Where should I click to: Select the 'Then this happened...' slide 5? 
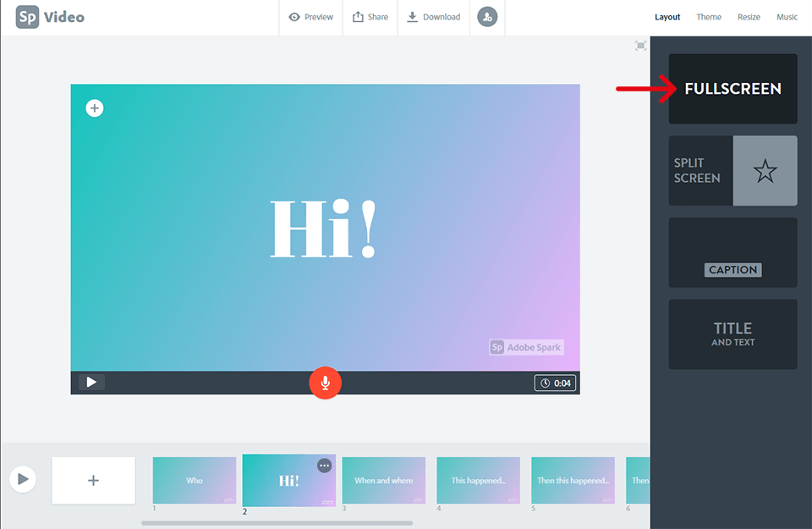coord(573,480)
